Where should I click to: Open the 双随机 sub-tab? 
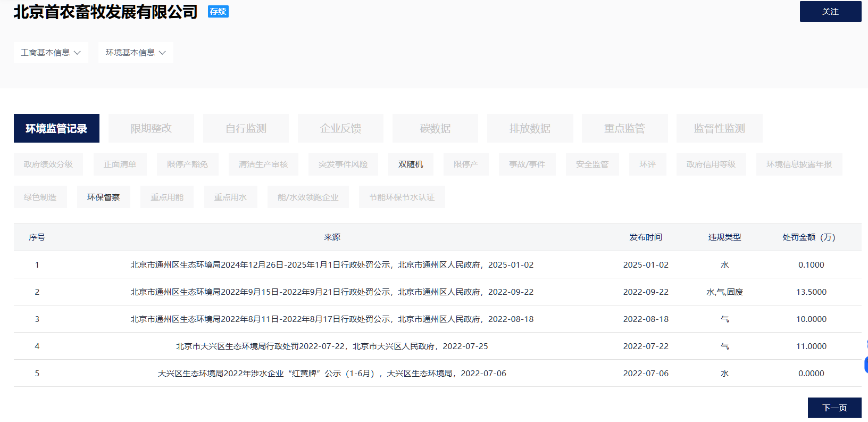point(411,164)
